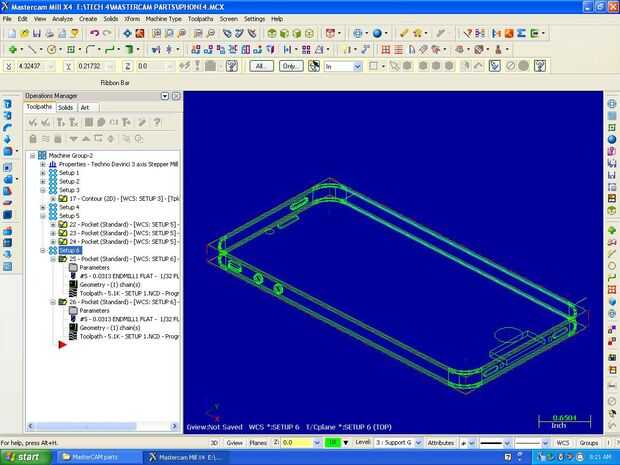620x465 pixels.
Task: Click the Gview button in status bar
Action: coord(234,443)
